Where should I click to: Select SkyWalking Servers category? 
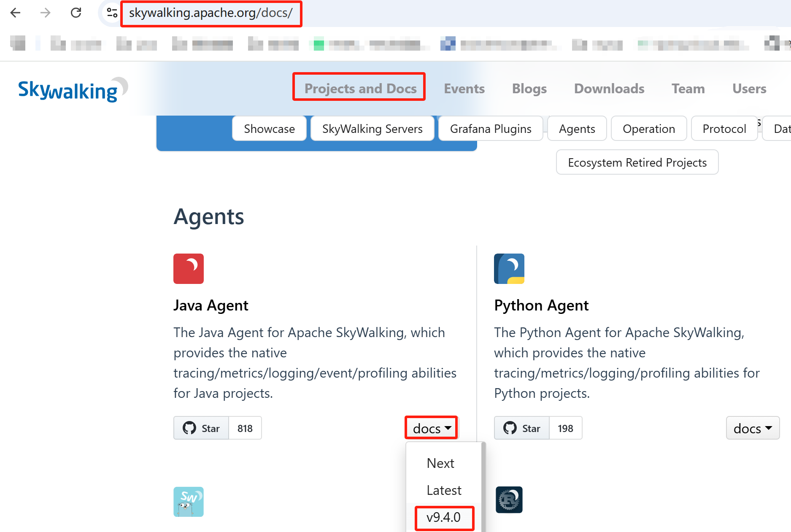coord(372,129)
